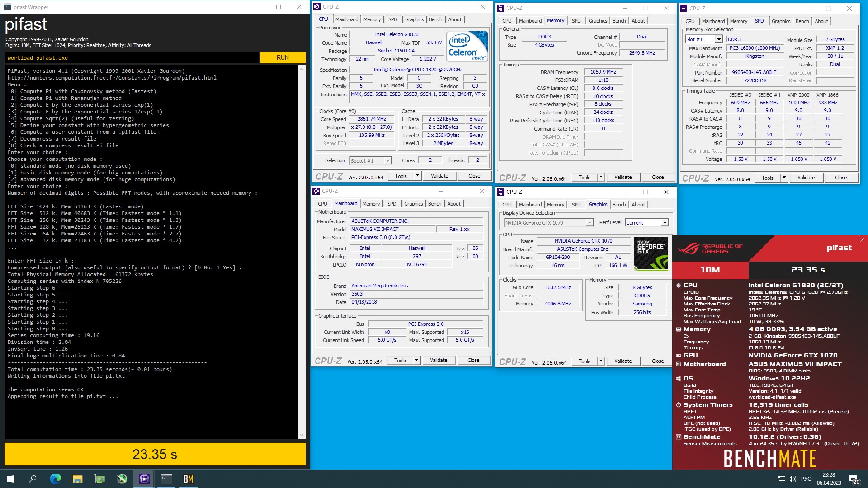
Task: Click the Intel Celeron inside logo
Action: [x=467, y=46]
